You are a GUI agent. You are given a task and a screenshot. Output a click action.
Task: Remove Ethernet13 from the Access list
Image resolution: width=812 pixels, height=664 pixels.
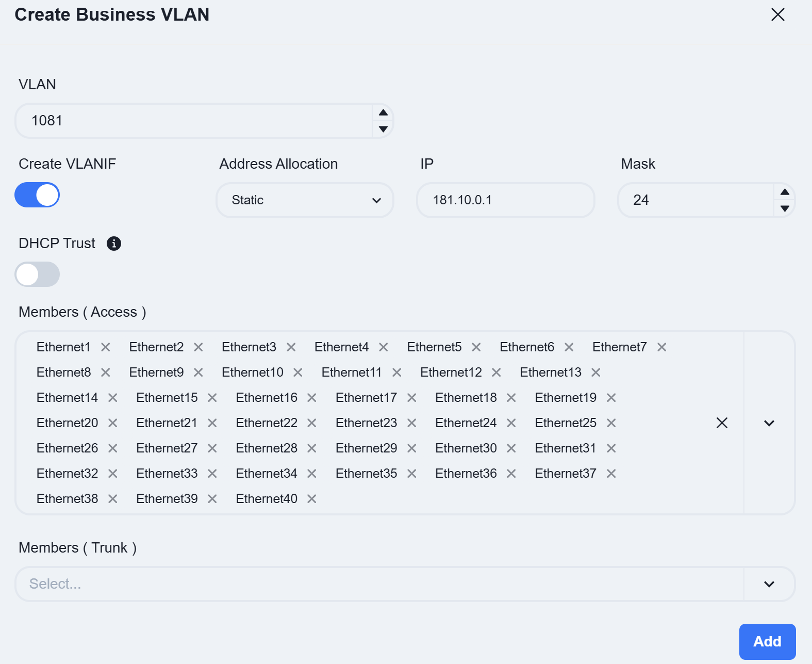click(596, 373)
